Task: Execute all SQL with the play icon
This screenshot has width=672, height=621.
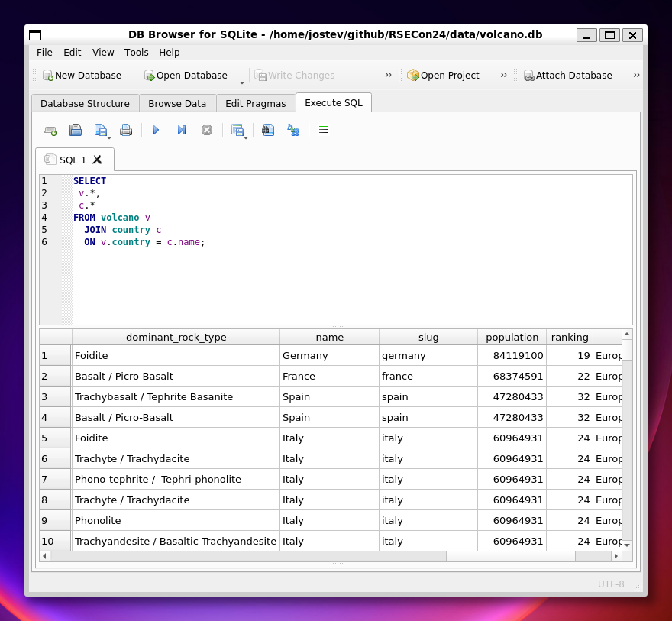Action: pos(156,131)
